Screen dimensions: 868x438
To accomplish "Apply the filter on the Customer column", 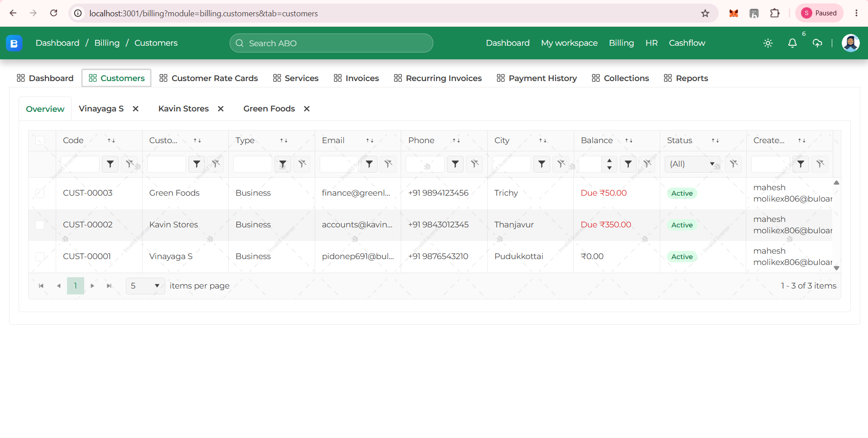I will [197, 164].
